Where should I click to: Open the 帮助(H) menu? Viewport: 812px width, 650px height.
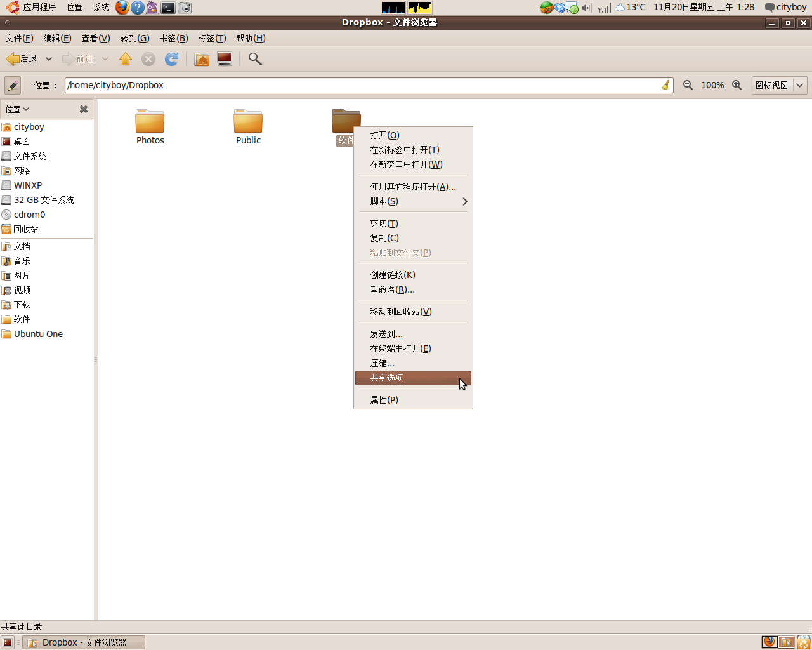(x=251, y=38)
